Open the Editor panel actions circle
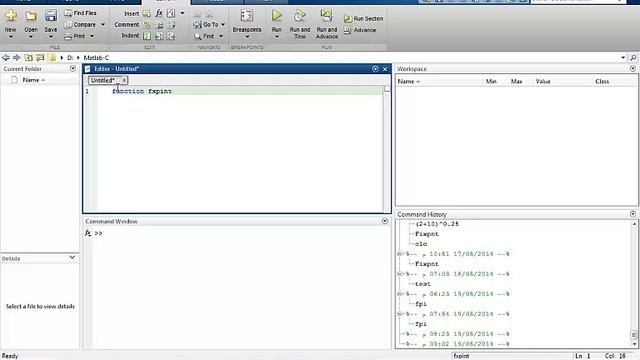640x360 pixels. click(x=376, y=69)
